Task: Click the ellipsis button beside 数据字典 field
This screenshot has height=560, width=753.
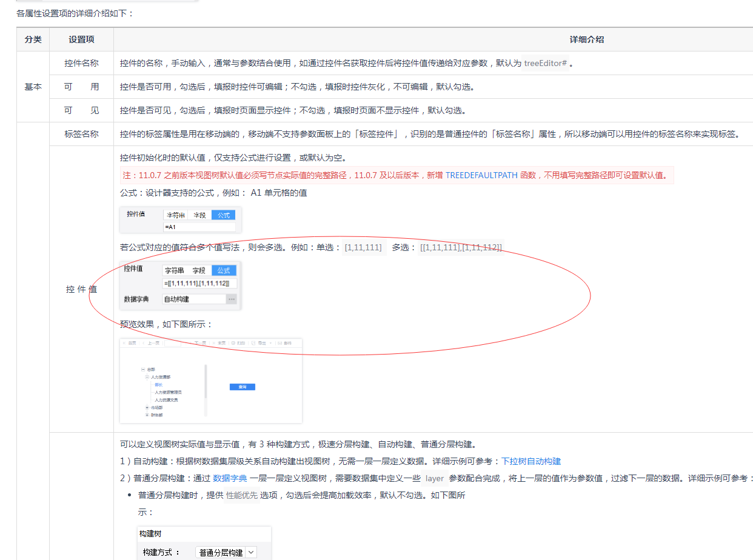Action: click(232, 299)
